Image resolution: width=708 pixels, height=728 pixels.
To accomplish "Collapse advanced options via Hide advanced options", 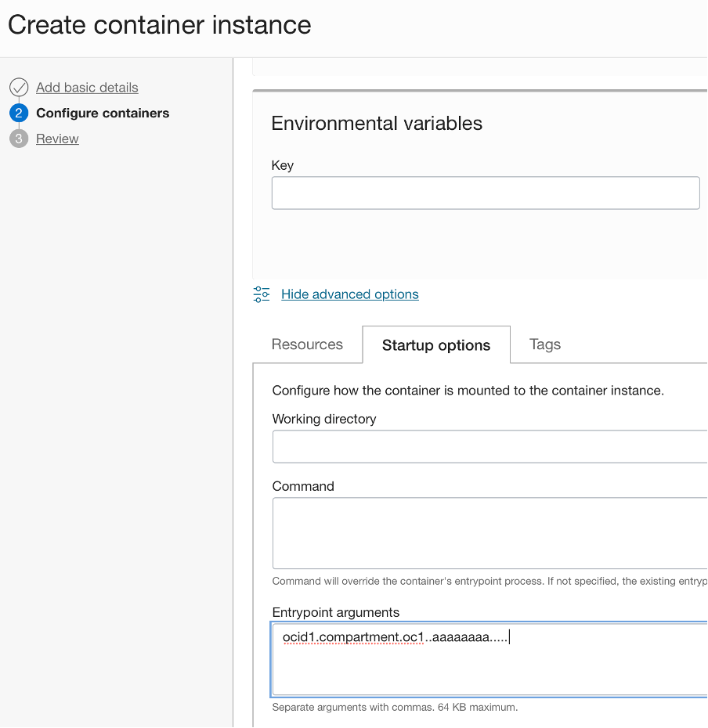I will click(349, 294).
